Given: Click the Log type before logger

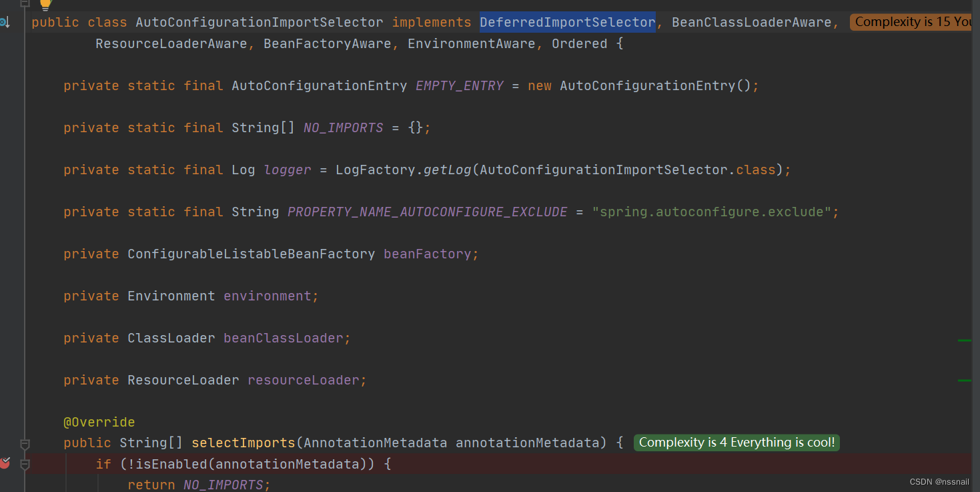Looking at the screenshot, I should [243, 170].
